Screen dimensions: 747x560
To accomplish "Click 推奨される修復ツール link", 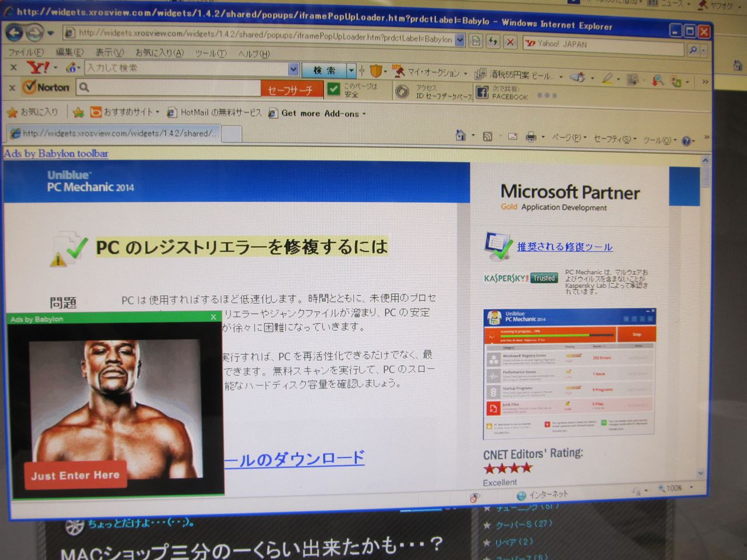I will tap(564, 247).
